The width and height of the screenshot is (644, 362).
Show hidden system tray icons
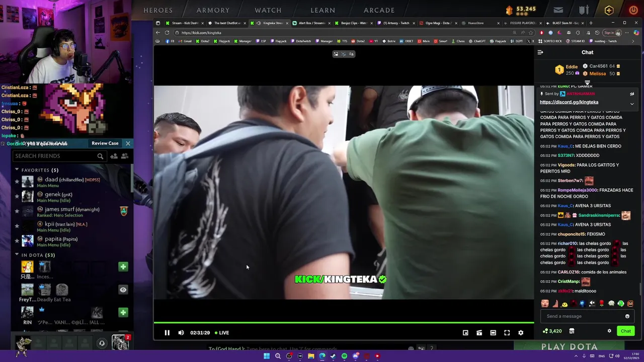[x=576, y=356]
